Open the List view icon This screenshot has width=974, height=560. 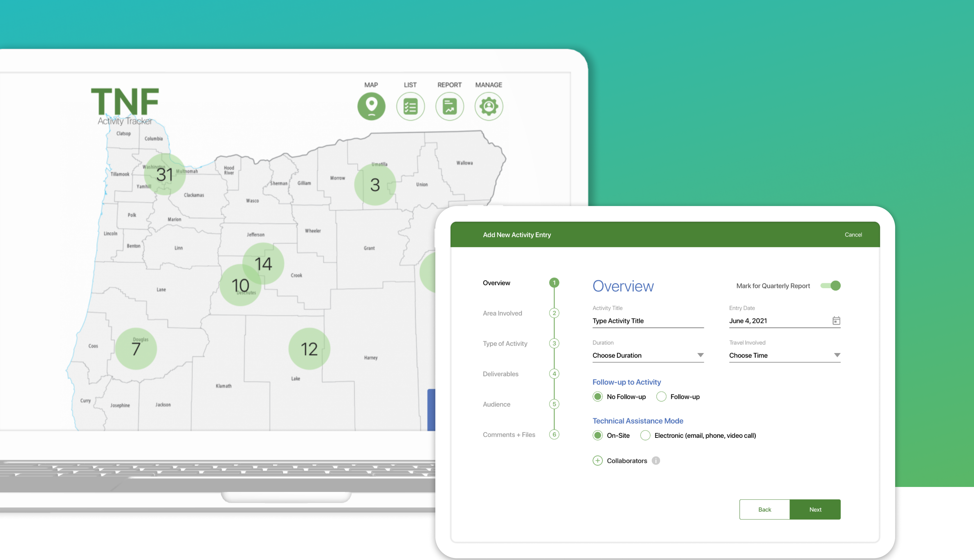pyautogui.click(x=410, y=106)
